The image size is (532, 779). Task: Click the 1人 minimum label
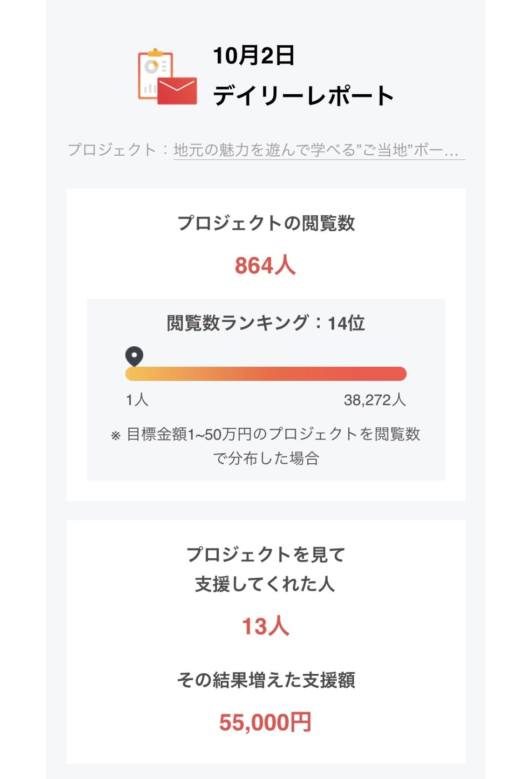[137, 400]
